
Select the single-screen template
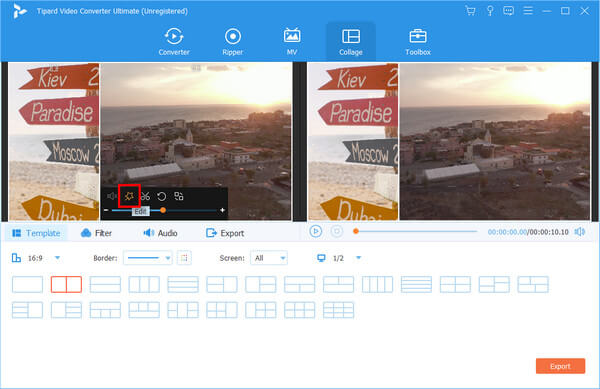[x=28, y=285]
